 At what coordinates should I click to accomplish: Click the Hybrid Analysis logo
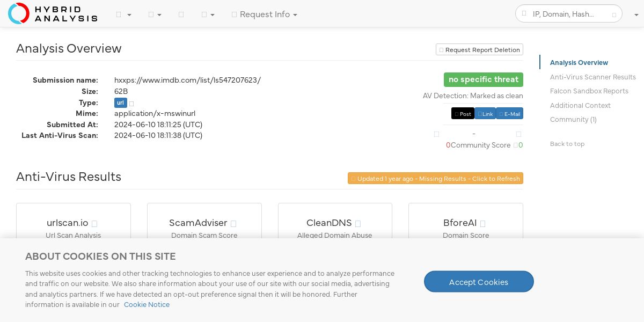tap(53, 13)
